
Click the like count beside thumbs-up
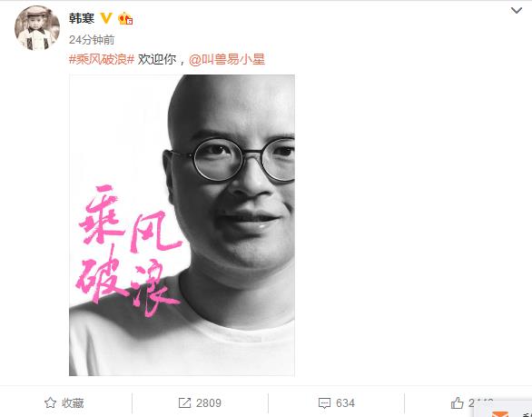point(481,402)
